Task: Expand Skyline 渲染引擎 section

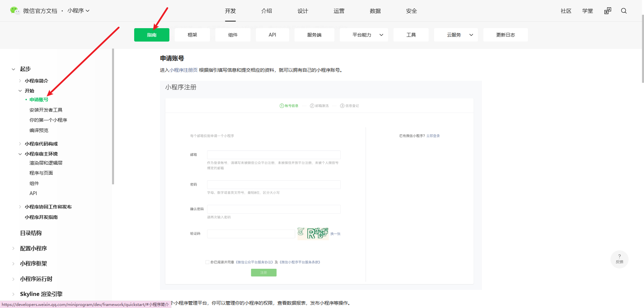Action: coord(13,294)
